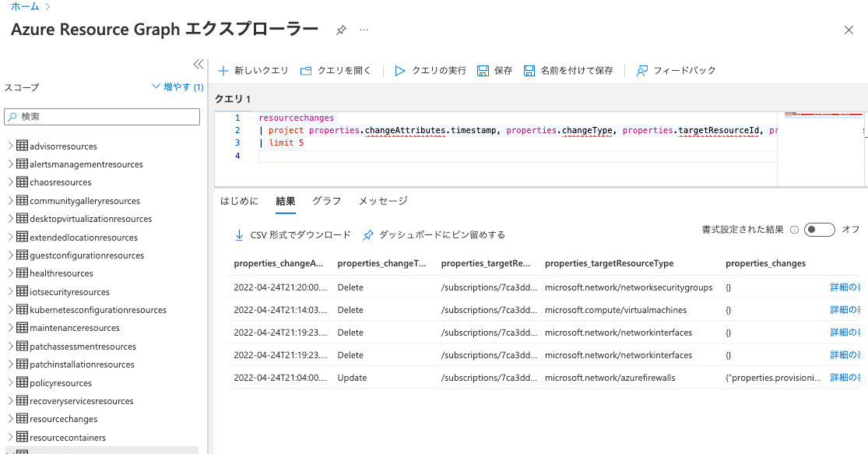The image size is (868, 454).
Task: Click the save-as floppy disk icon
Action: [x=529, y=71]
